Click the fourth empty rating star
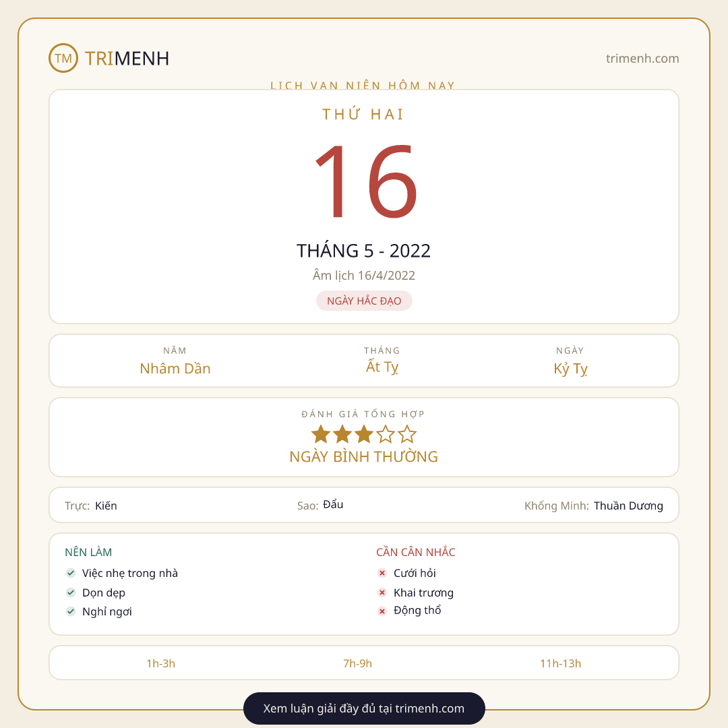Image resolution: width=728 pixels, height=728 pixels. 386,435
